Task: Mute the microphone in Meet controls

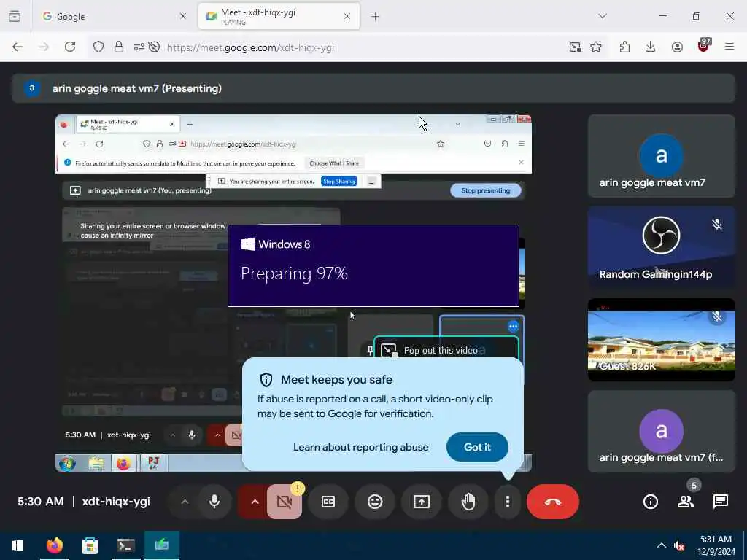Action: pos(214,502)
